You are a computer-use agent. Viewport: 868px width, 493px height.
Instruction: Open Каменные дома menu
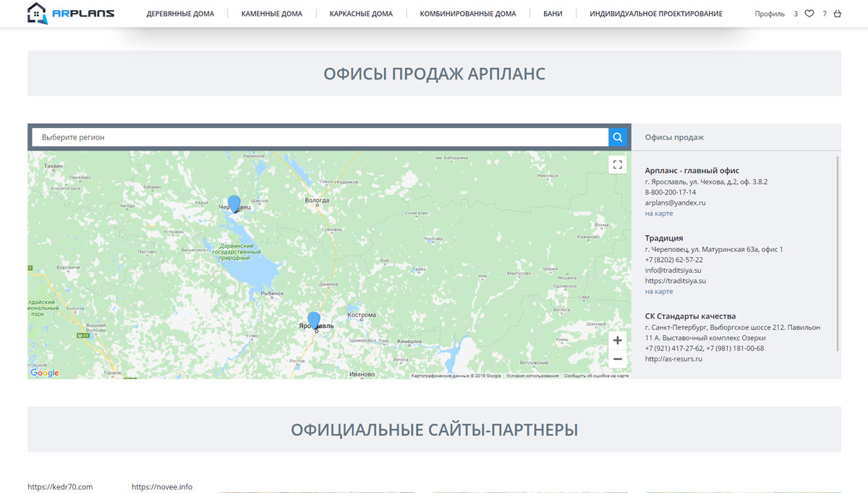point(272,14)
